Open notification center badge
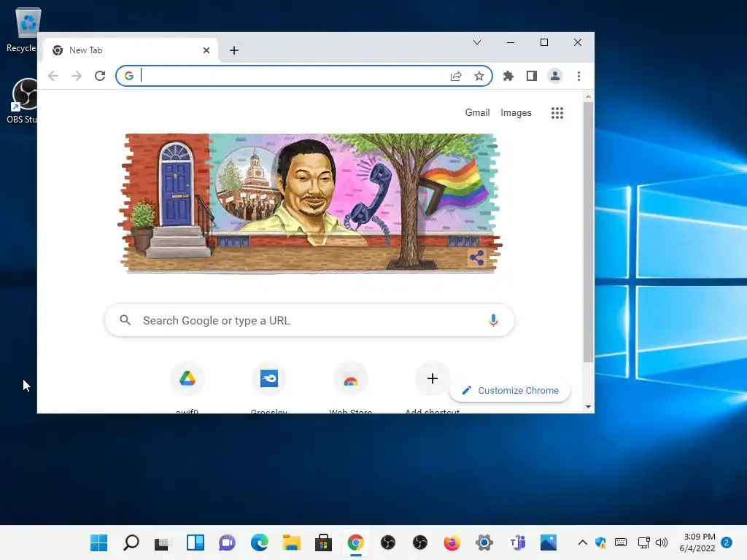Screen dimensions: 747x560 (727, 542)
